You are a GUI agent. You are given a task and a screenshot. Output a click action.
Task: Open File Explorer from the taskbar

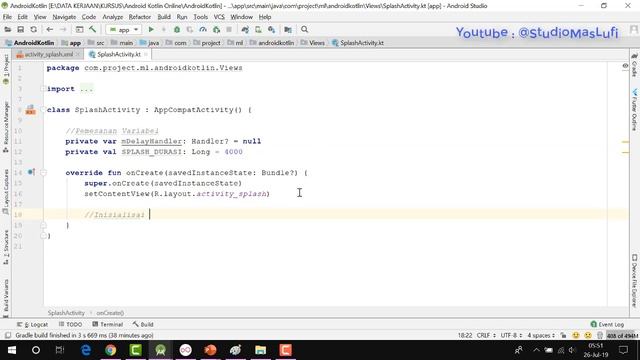(x=260, y=350)
